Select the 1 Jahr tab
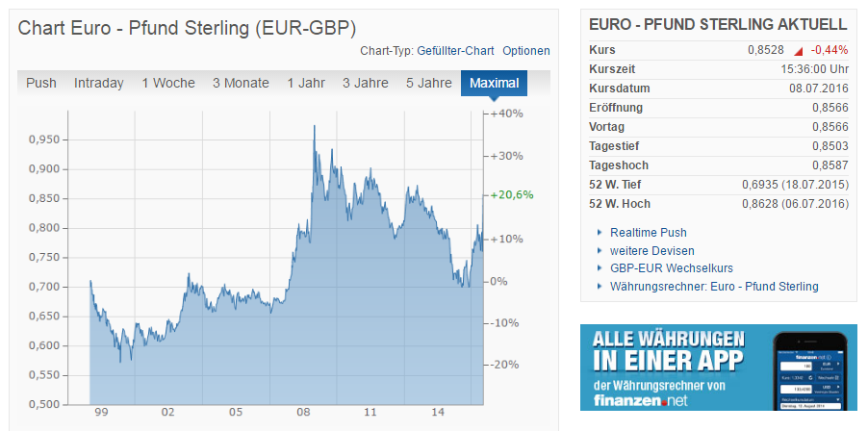The image size is (868, 431). click(306, 83)
